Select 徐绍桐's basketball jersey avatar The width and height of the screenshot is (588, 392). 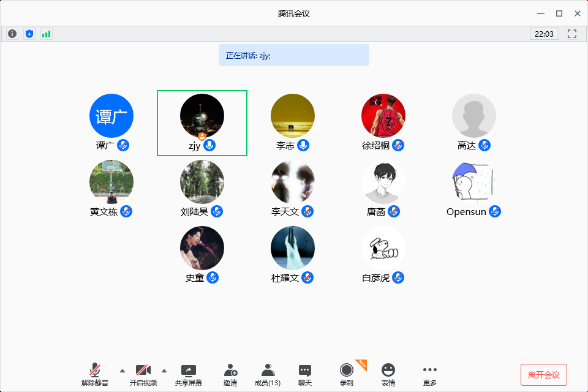[383, 116]
